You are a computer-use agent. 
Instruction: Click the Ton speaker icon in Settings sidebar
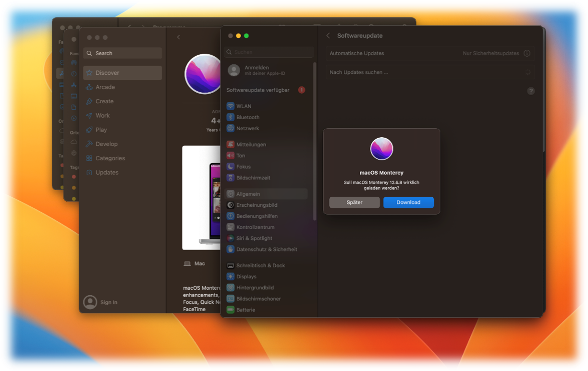[x=231, y=156]
